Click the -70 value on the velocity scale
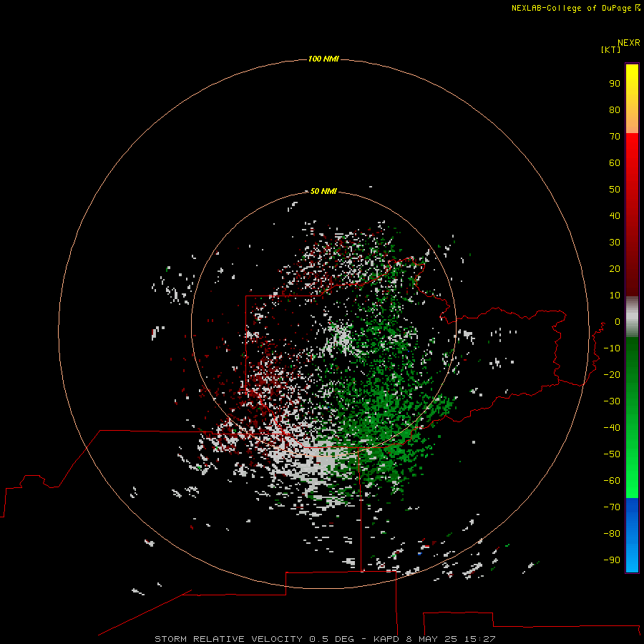The height and width of the screenshot is (644, 644). click(x=612, y=507)
